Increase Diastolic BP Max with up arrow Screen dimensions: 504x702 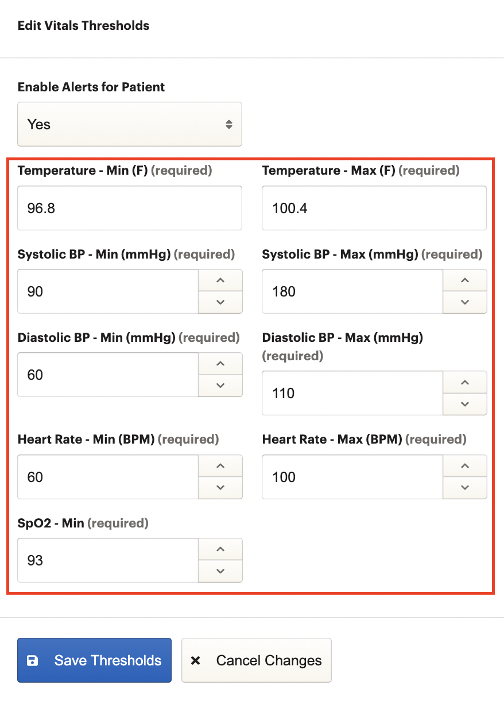click(465, 383)
